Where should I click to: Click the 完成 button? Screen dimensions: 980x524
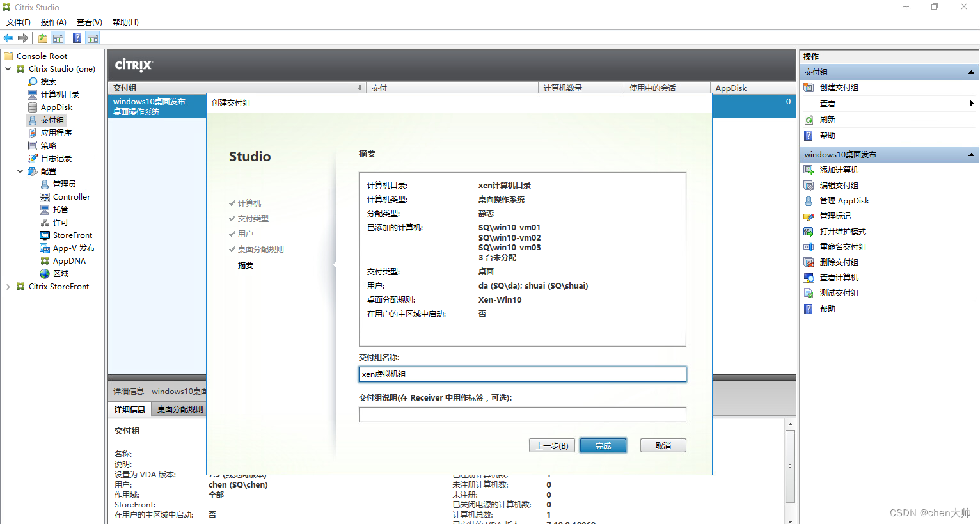pyautogui.click(x=603, y=445)
